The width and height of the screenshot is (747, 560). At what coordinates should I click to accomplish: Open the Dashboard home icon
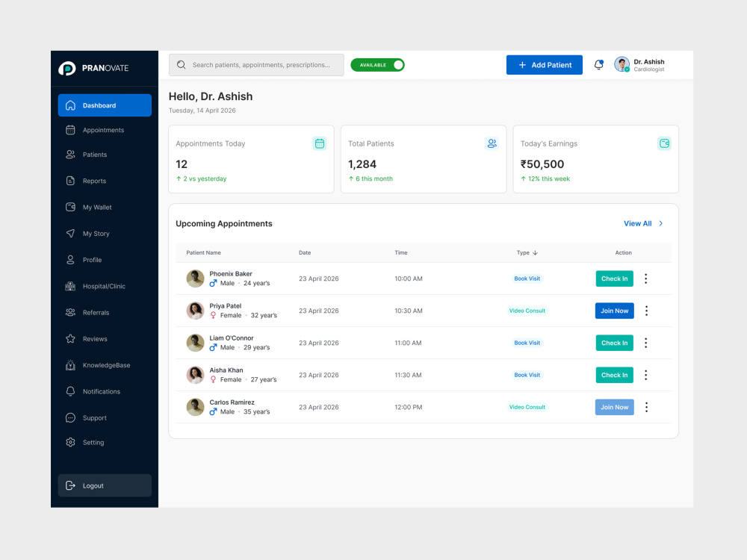tap(70, 105)
